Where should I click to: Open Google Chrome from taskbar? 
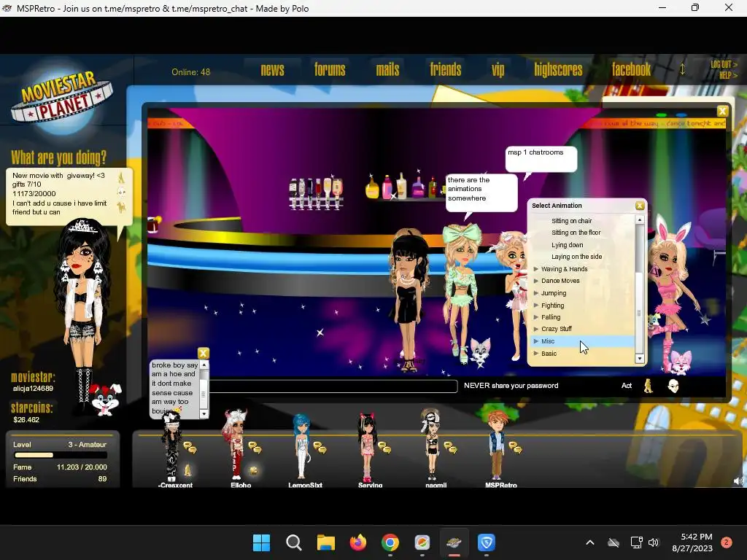point(390,542)
